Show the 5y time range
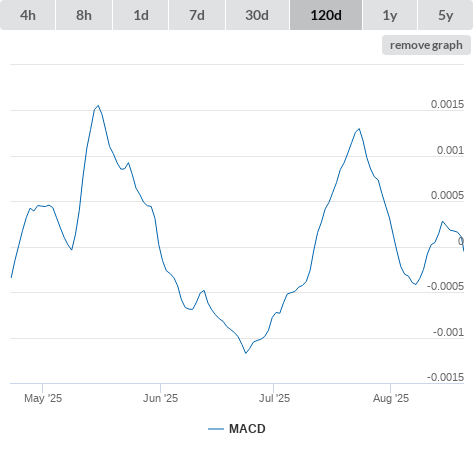The width and height of the screenshot is (474, 455). point(446,15)
